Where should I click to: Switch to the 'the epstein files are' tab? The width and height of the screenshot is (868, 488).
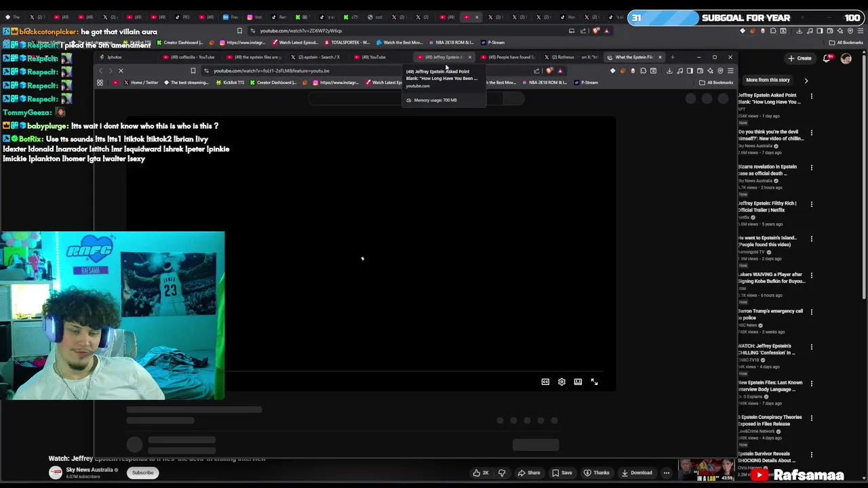click(253, 57)
